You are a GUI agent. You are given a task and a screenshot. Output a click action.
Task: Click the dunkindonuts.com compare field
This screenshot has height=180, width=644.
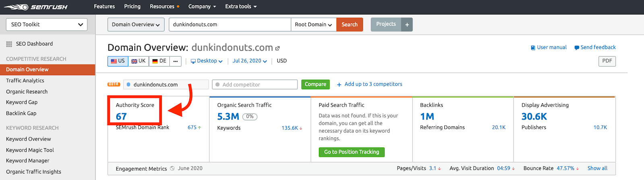(166, 85)
